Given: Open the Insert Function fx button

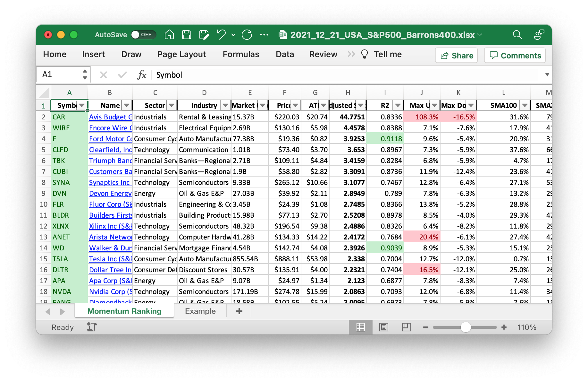Looking at the screenshot, I should [x=141, y=75].
